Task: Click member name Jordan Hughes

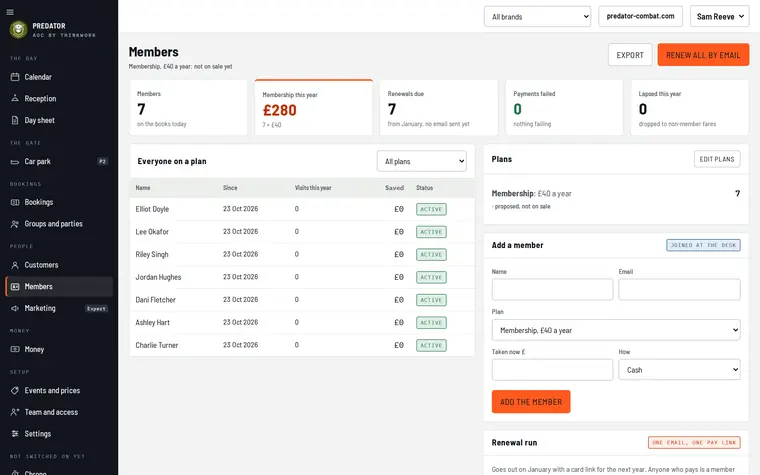Action: click(x=158, y=277)
